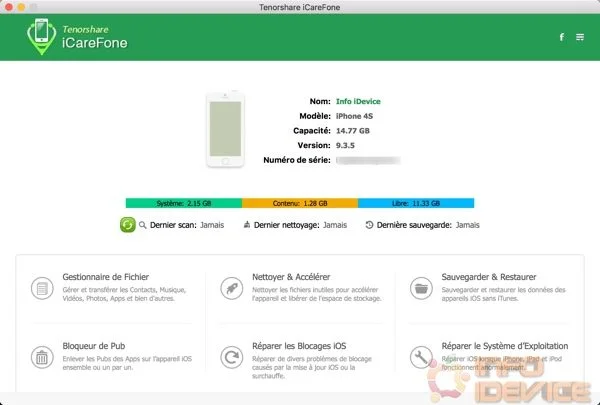Open Bloqueur de Pub
The width and height of the screenshot is (600, 405).
click(94, 346)
